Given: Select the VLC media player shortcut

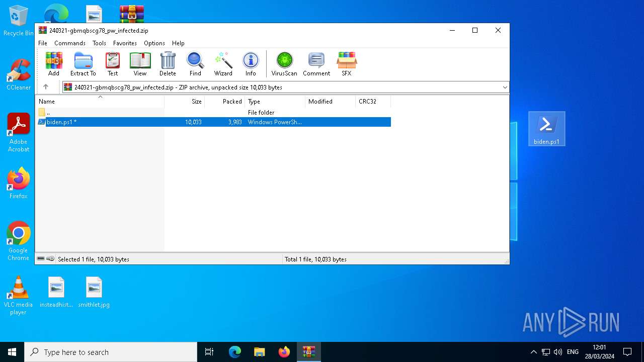Looking at the screenshot, I should coord(19,296).
